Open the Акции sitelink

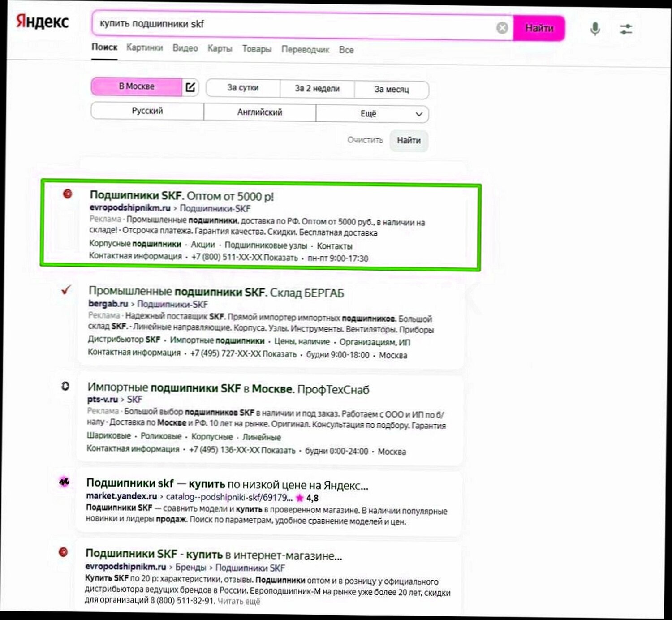tap(203, 245)
